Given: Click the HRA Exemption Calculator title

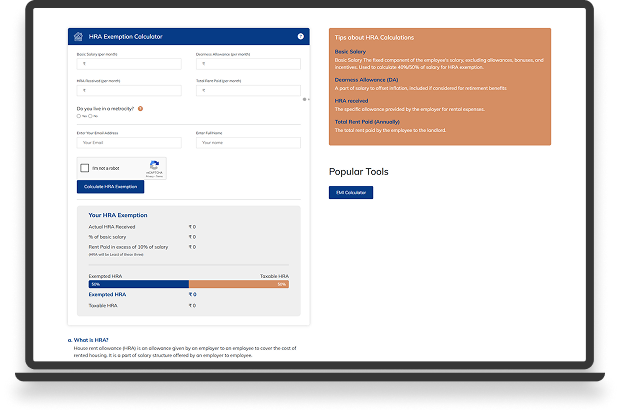Looking at the screenshot, I should (126, 37).
